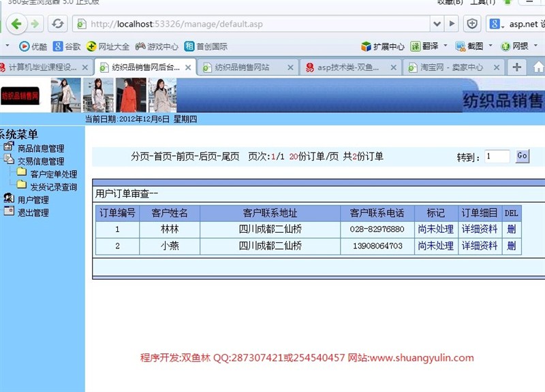Image resolution: width=545 pixels, height=392 pixels.
Task: Click the 转到 page number field
Action: pyautogui.click(x=497, y=157)
